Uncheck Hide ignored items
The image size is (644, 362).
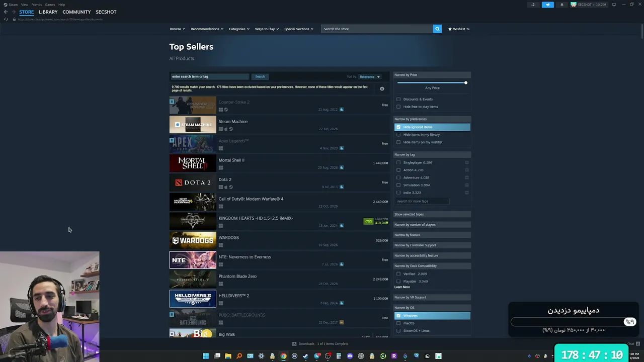tap(398, 127)
